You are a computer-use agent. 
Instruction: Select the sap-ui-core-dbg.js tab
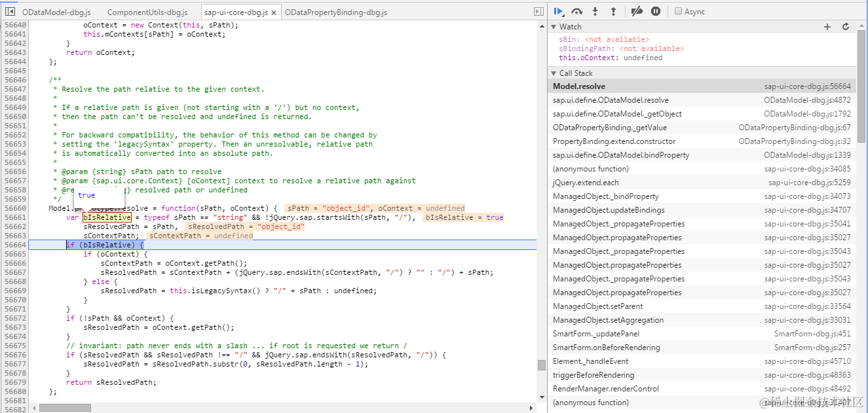click(235, 12)
